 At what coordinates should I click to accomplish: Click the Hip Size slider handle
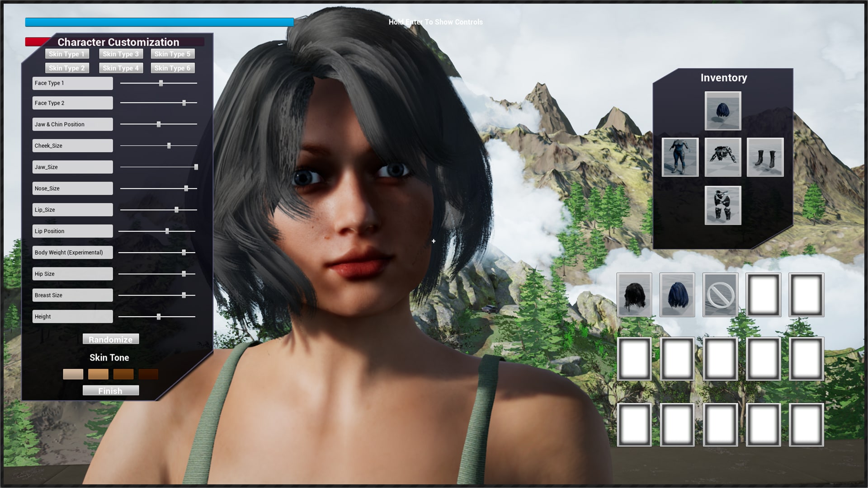(x=184, y=274)
